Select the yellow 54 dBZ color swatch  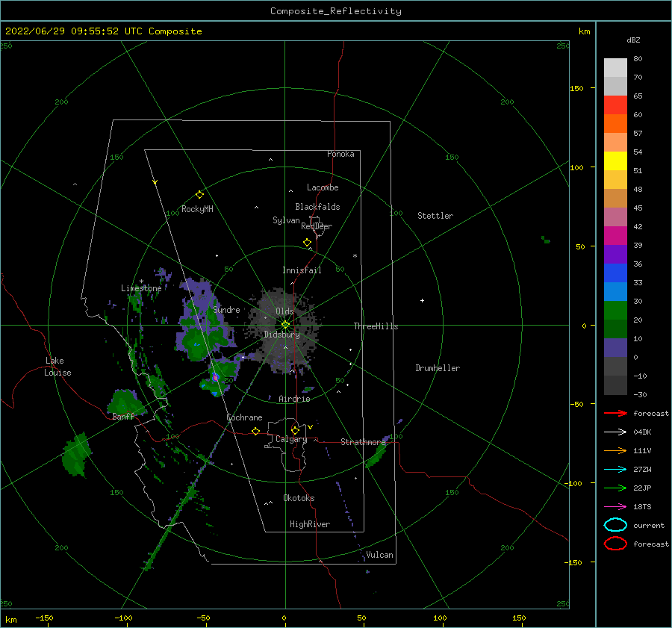point(615,161)
